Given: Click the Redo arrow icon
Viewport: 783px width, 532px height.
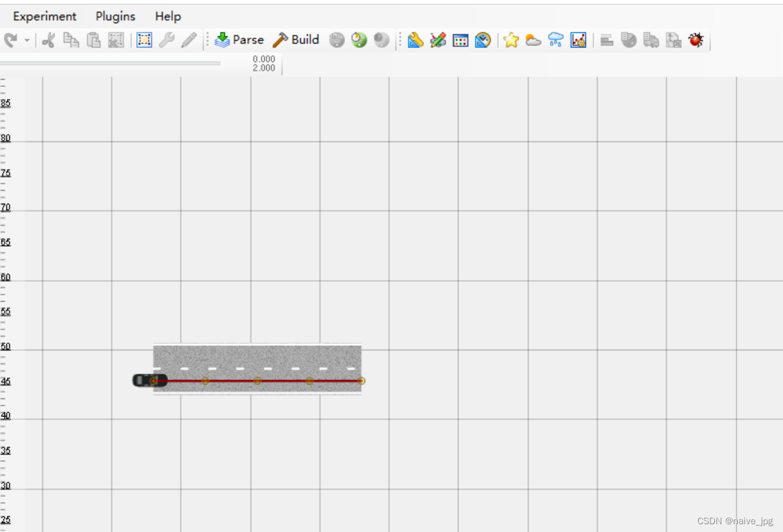Looking at the screenshot, I should tap(11, 40).
